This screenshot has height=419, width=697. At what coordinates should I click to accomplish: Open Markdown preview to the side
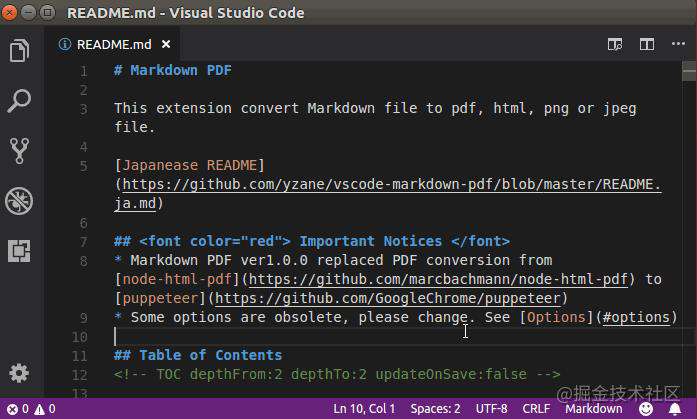(615, 44)
